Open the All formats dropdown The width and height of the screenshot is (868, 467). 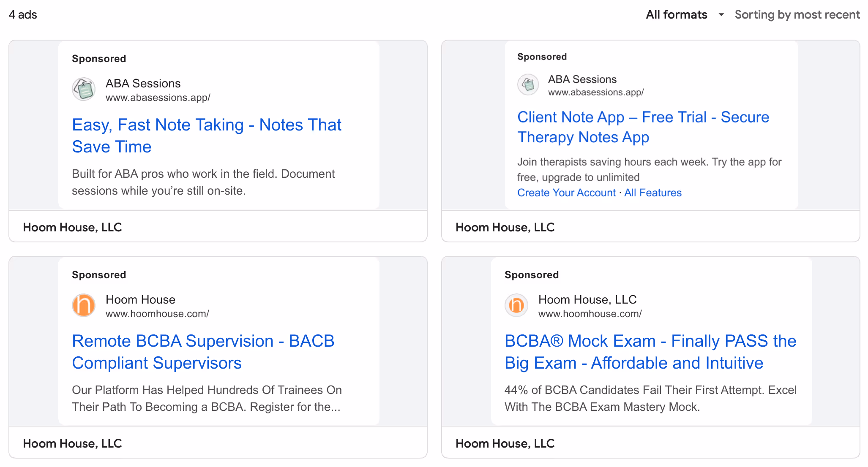click(x=685, y=15)
